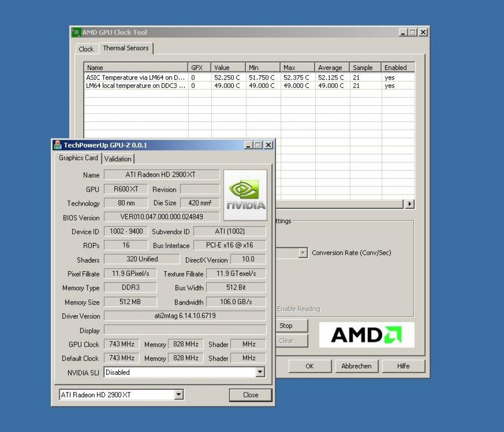Click the Technology field 80 nm
The image size is (504, 432).
126,203
